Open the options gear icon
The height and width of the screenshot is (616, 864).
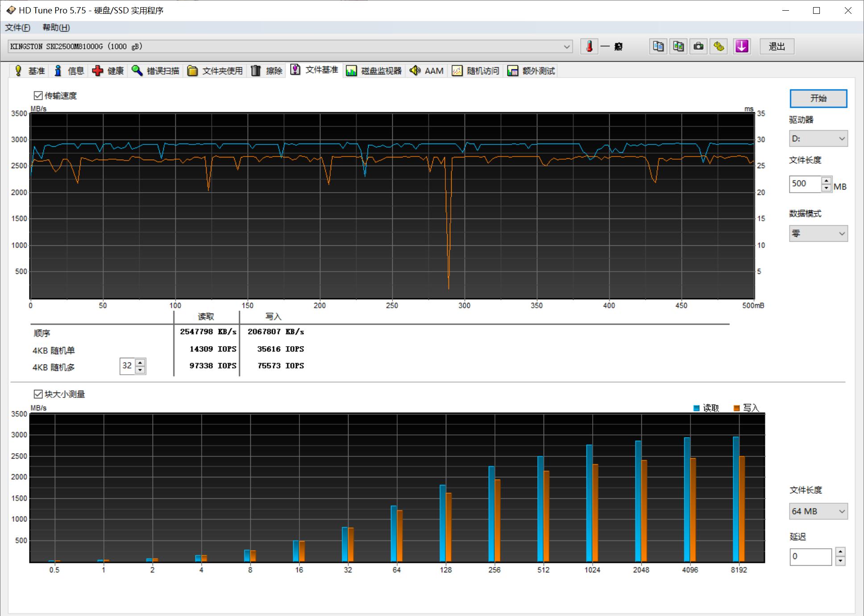click(719, 46)
